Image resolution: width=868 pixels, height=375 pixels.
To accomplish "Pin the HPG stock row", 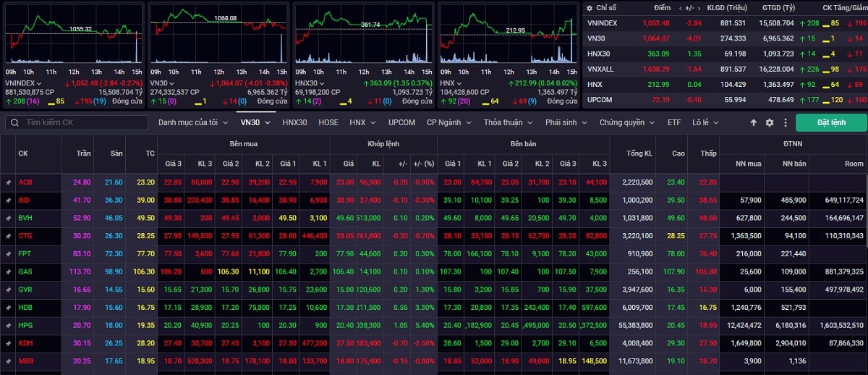I will (x=8, y=325).
